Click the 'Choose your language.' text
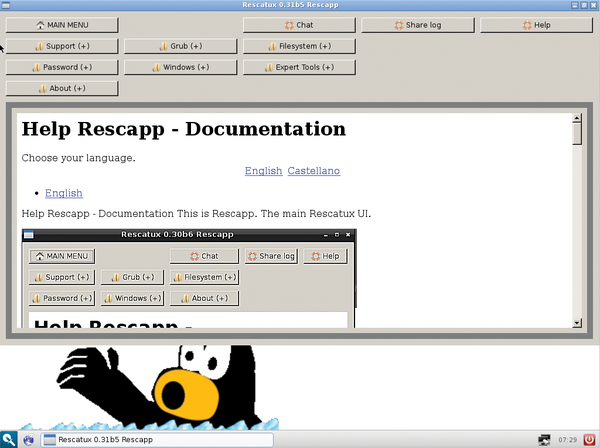The image size is (600, 448). [x=78, y=158]
